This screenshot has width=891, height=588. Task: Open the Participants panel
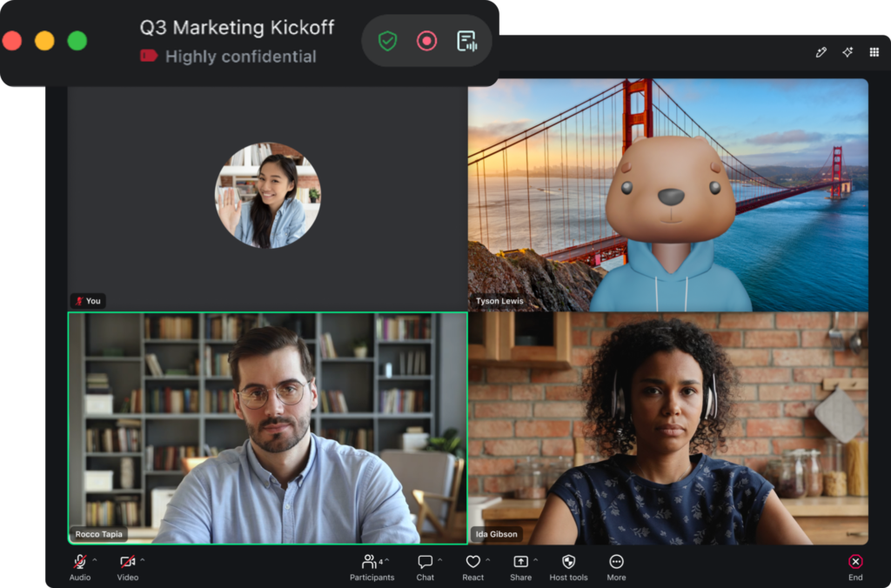pyautogui.click(x=372, y=568)
